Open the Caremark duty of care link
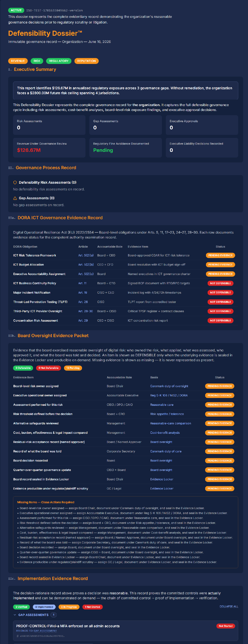Image resolution: width=248 pixels, height=644 pixels. pyautogui.click(x=166, y=451)
